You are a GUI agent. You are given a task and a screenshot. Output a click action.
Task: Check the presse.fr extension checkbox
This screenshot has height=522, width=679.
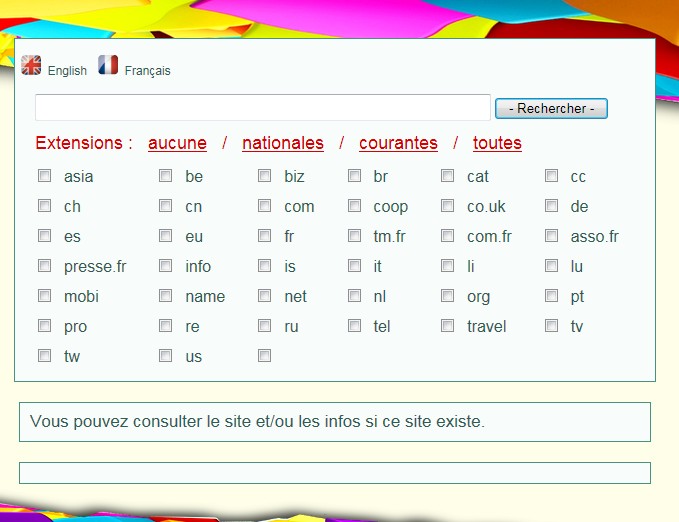tap(44, 266)
